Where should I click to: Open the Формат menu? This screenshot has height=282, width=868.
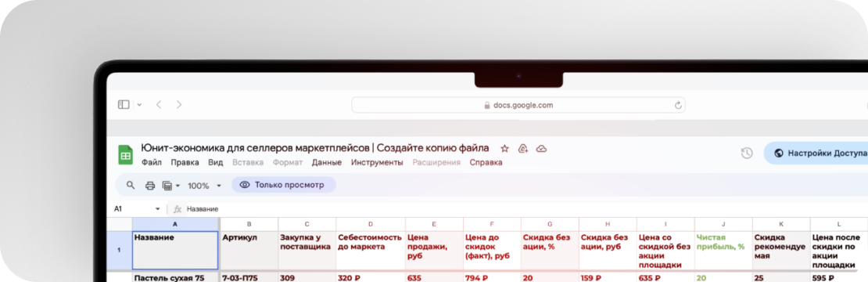coord(288,162)
